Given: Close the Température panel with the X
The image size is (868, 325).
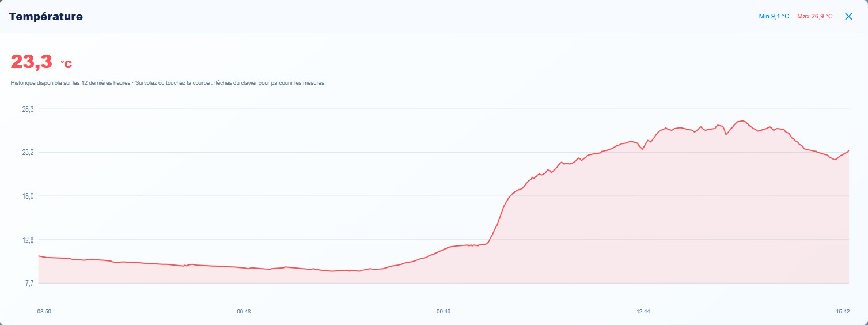Looking at the screenshot, I should click(x=848, y=16).
